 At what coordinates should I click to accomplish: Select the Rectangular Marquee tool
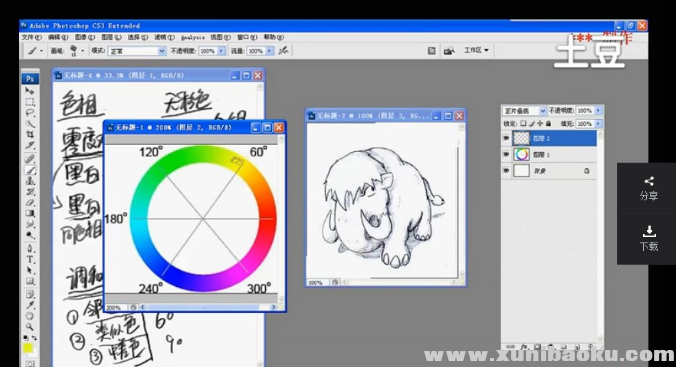30,102
